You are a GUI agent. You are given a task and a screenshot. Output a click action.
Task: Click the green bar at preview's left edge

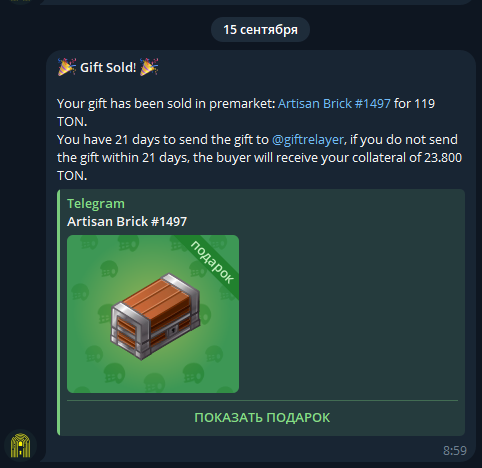pos(59,312)
